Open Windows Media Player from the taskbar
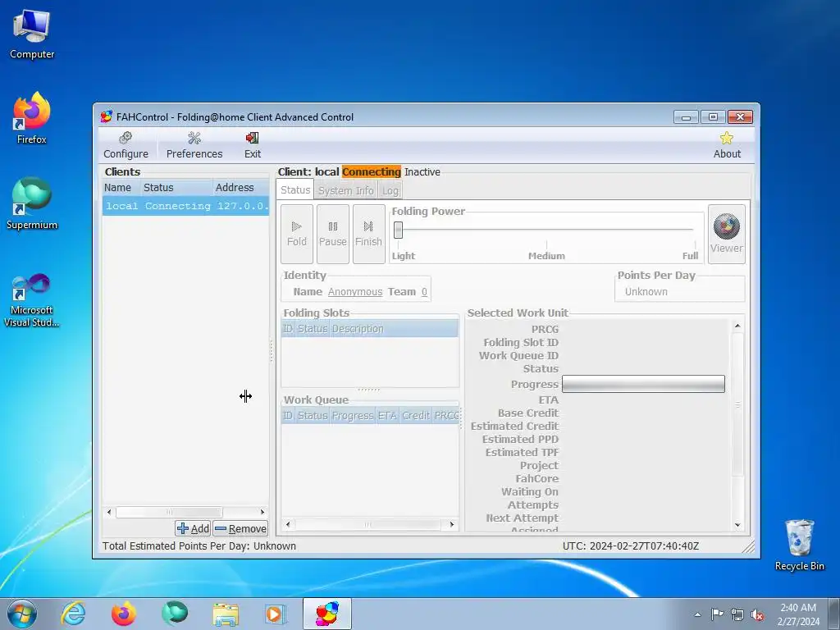Viewport: 840px width, 630px height. coord(276,614)
